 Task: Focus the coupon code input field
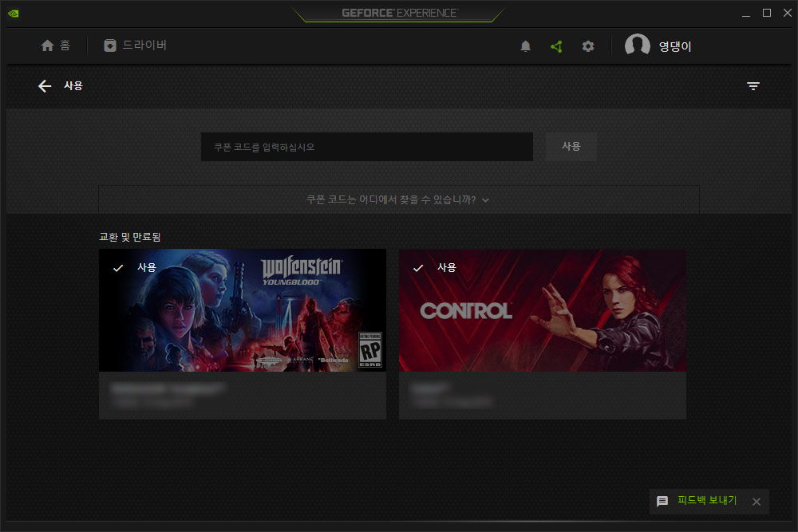pyautogui.click(x=367, y=147)
